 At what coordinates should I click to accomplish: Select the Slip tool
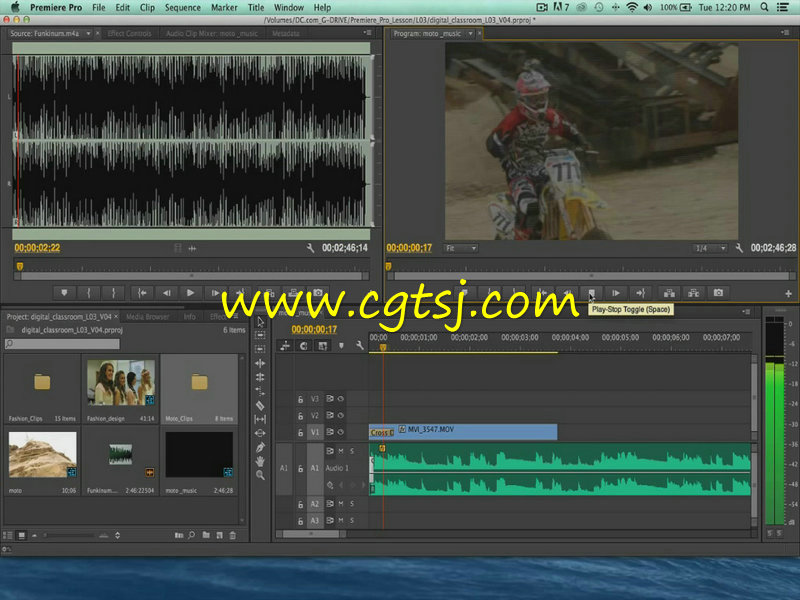[260, 419]
